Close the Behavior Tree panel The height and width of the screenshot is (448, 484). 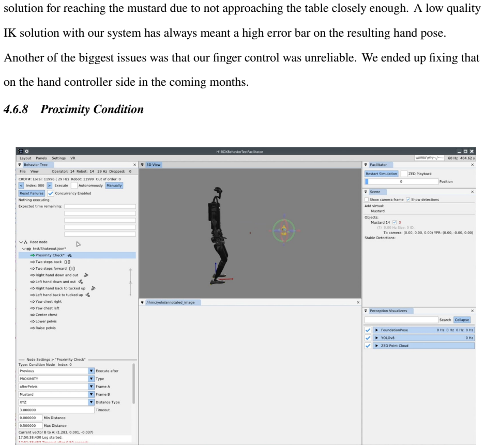click(x=134, y=165)
